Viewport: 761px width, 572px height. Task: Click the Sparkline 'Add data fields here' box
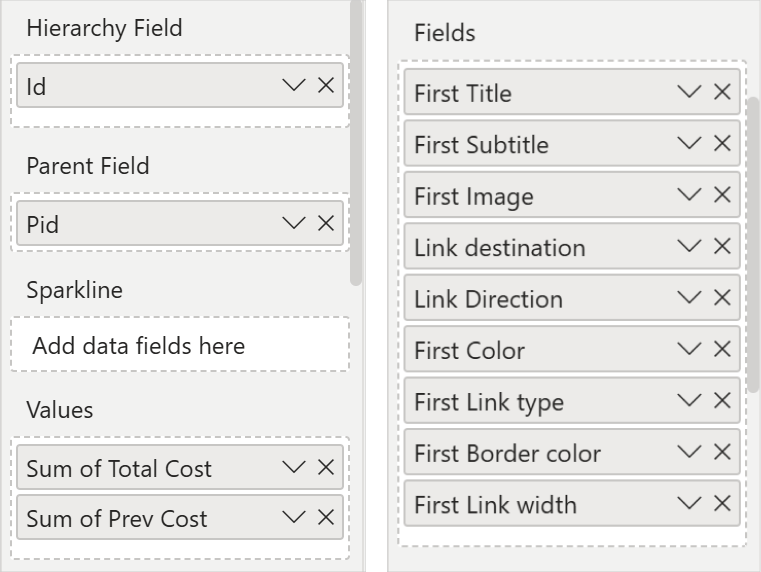coord(180,346)
